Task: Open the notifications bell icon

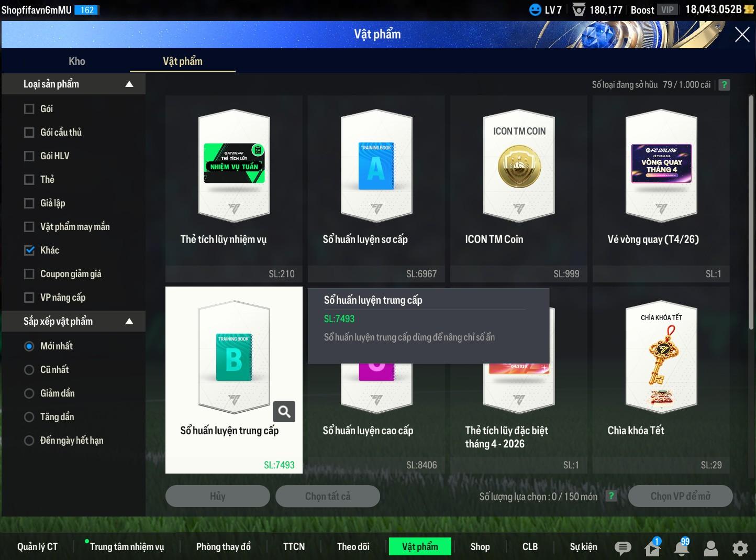Action: [682, 547]
